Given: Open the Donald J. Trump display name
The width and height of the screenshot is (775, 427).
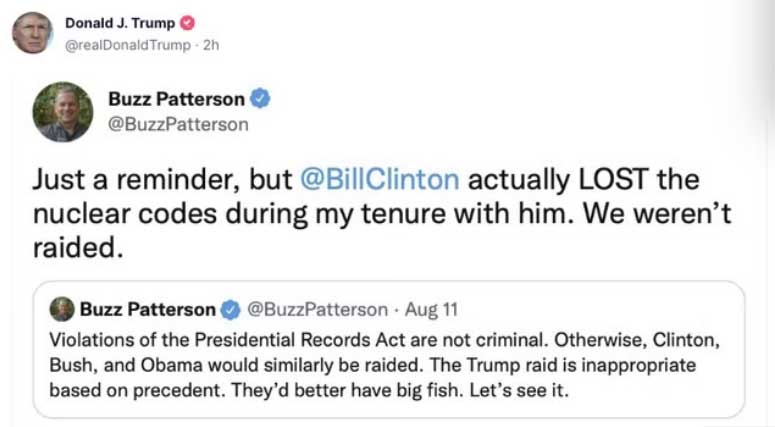Looking at the screenshot, I should pos(119,23).
